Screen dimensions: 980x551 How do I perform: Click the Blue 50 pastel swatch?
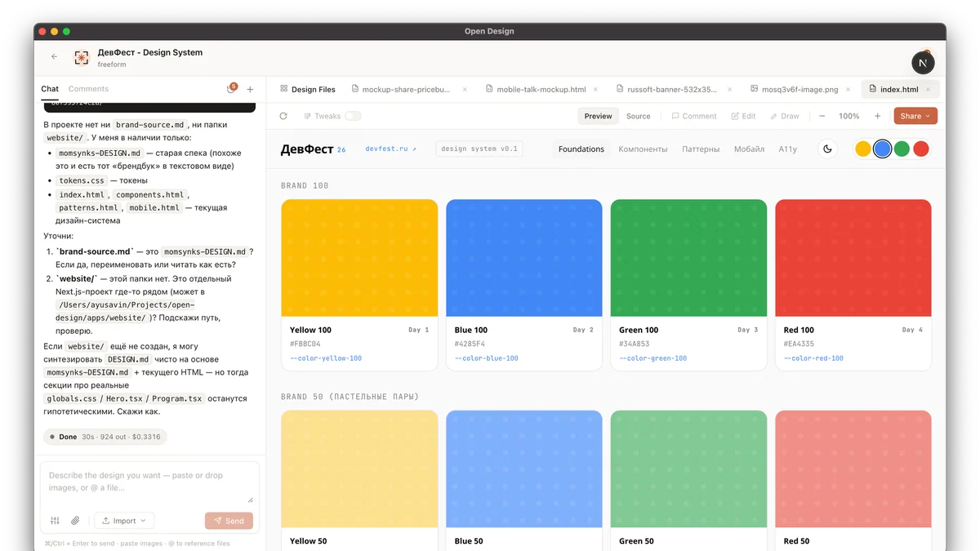(x=524, y=469)
